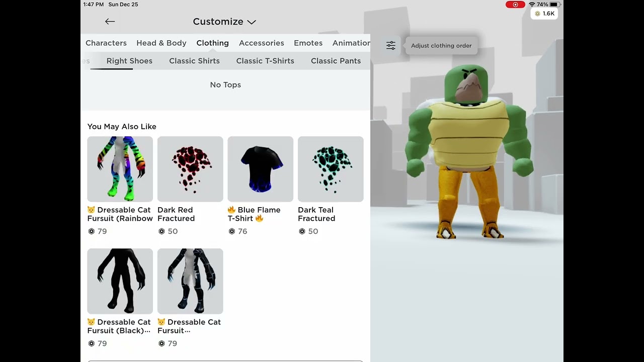
Task: Click the 74% battery percentage text
Action: 542,5
